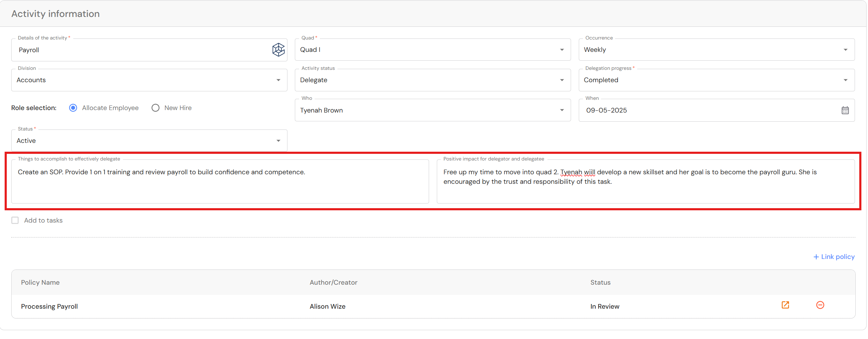Remove the Processing Payroll policy link
The width and height of the screenshot is (868, 339).
pos(820,305)
